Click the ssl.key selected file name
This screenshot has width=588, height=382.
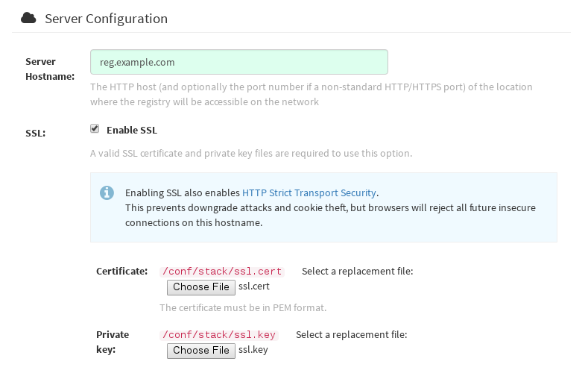click(x=253, y=350)
